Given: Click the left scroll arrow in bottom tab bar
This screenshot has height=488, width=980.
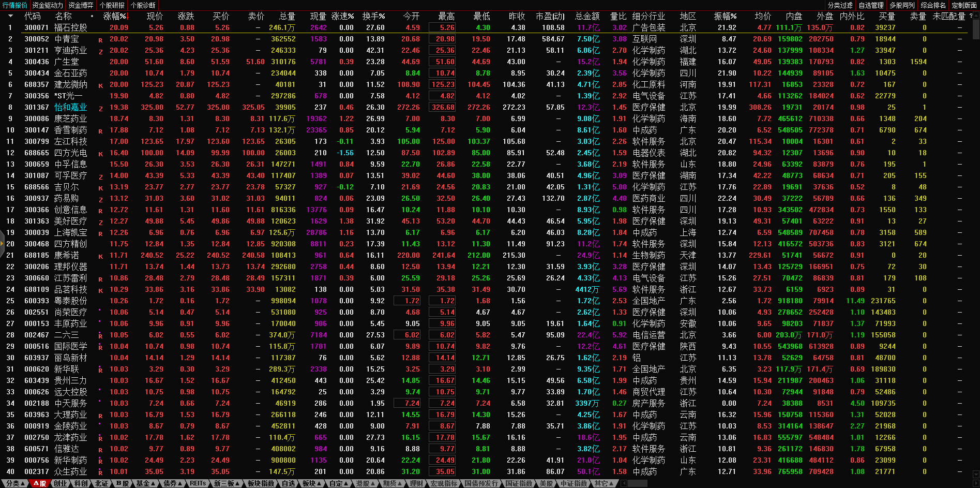Looking at the screenshot, I should point(624,483).
